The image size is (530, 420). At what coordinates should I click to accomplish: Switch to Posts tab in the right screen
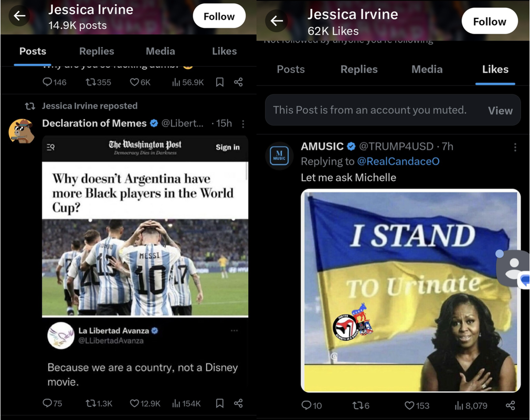[x=291, y=69]
